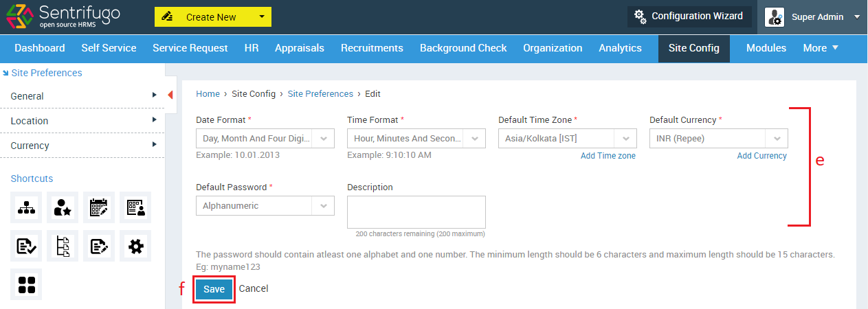Image resolution: width=868 pixels, height=309 pixels.
Task: Open the calendar with pencil shortcut
Action: click(99, 207)
